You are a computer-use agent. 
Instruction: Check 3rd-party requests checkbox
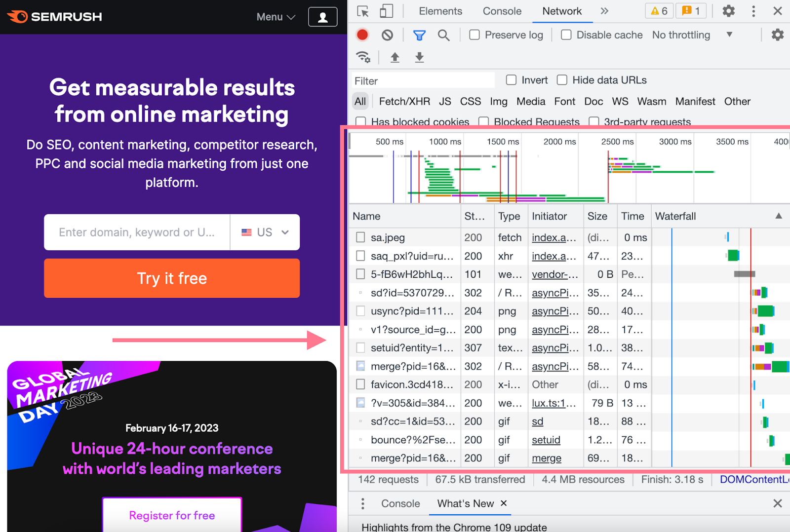point(594,121)
